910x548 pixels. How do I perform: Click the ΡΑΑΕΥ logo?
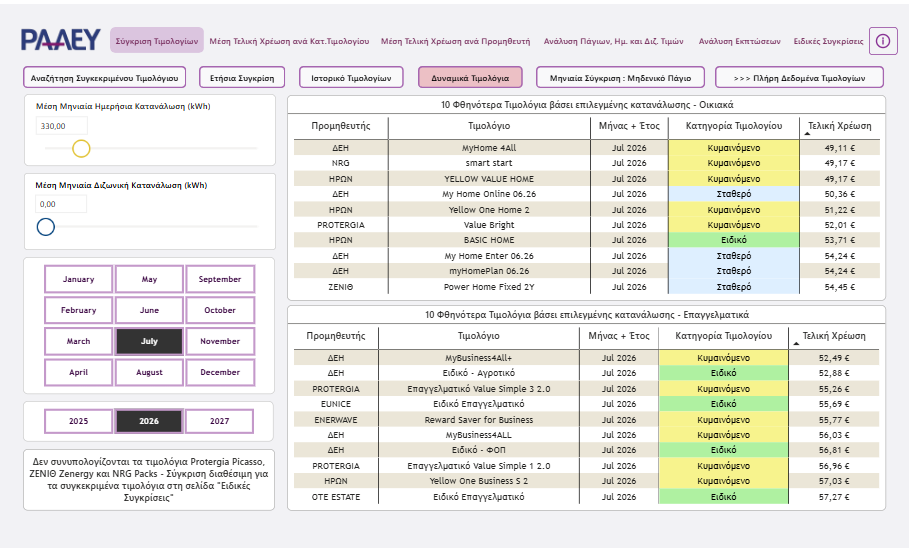click(60, 40)
